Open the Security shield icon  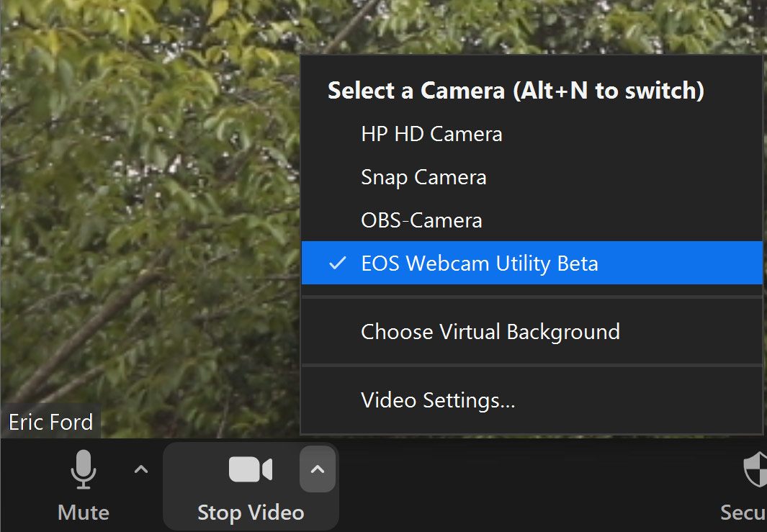[755, 469]
